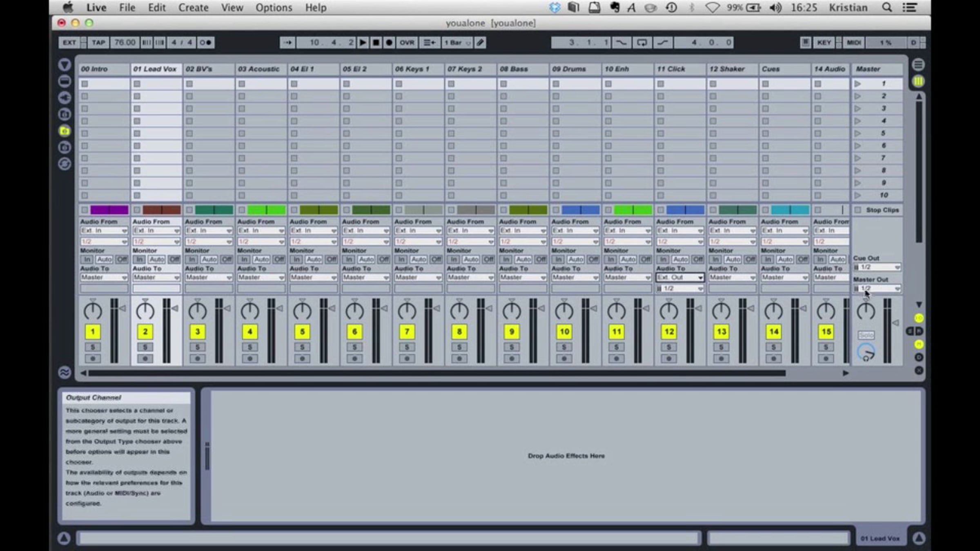The image size is (980, 551).
Task: Arm the 01 Lead Vox track
Action: coord(145,359)
